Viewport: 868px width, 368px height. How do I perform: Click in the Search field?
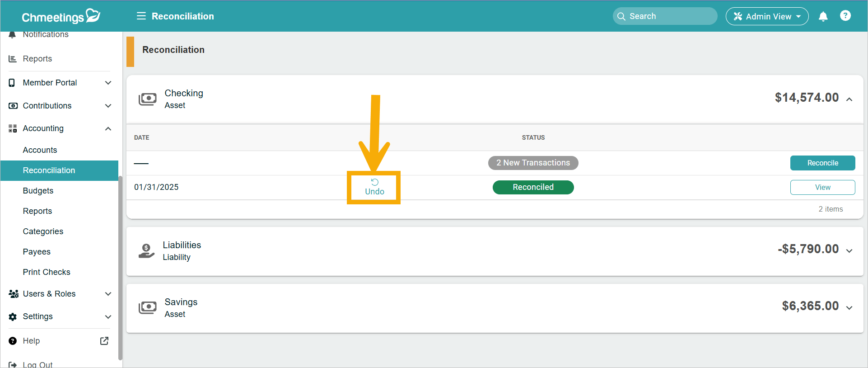pos(665,16)
